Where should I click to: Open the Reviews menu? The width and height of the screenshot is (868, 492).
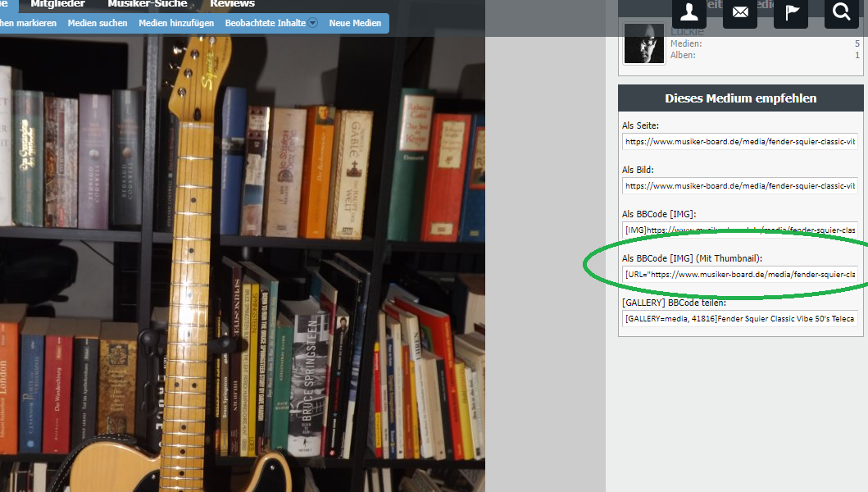click(233, 4)
